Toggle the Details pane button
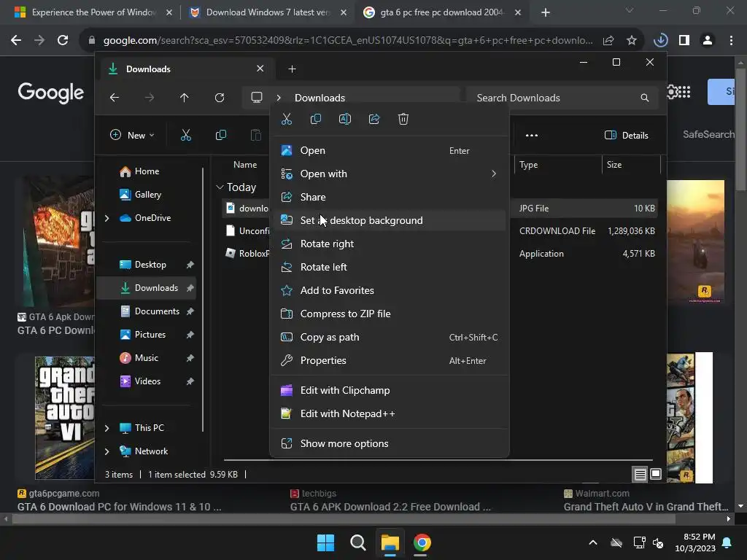 pos(626,135)
